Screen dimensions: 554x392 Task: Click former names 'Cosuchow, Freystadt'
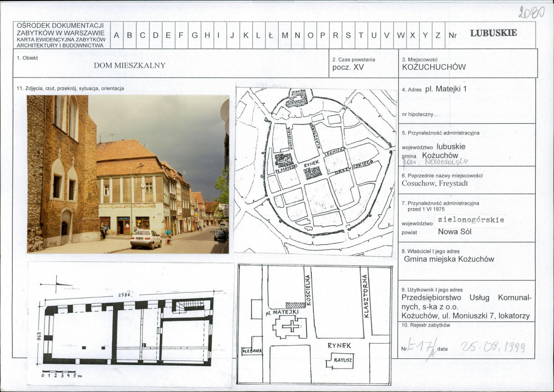[435, 183]
